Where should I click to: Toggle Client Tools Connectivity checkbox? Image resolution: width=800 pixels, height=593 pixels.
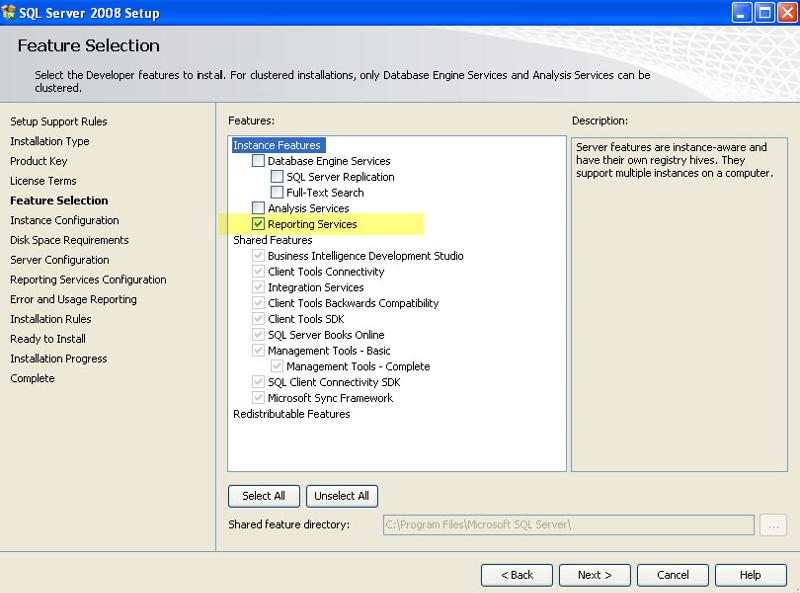pyautogui.click(x=258, y=271)
